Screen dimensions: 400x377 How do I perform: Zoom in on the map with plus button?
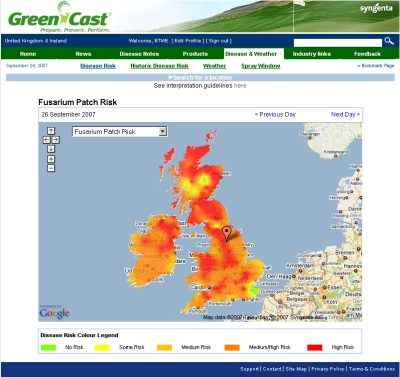(x=51, y=159)
